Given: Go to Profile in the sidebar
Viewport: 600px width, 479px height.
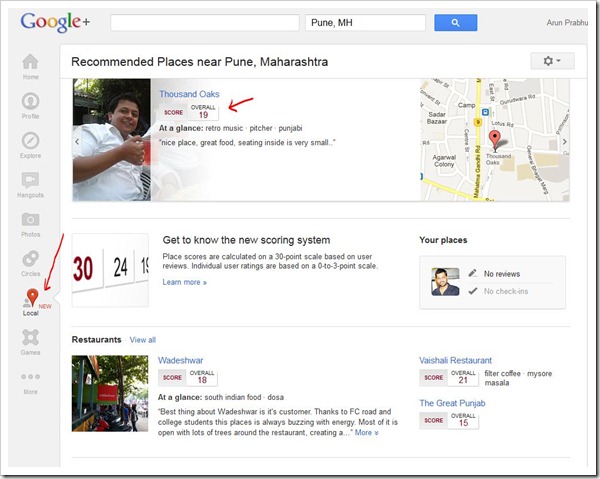Looking at the screenshot, I should point(31,103).
